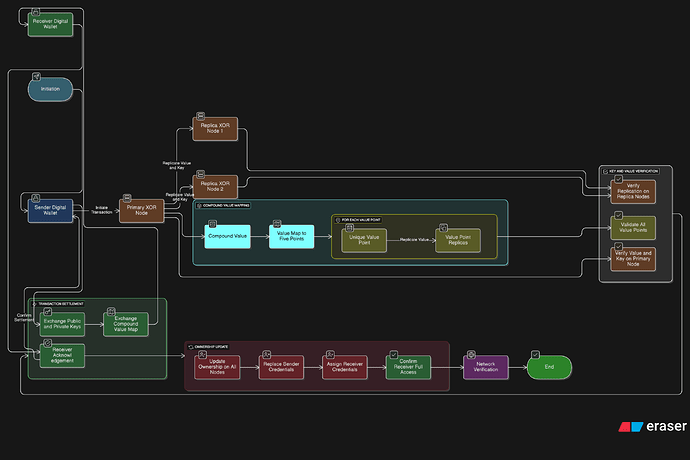Viewport: 690px width, 460px height.
Task: Click the Compound Value Mapping group header icon
Action: [x=199, y=206]
